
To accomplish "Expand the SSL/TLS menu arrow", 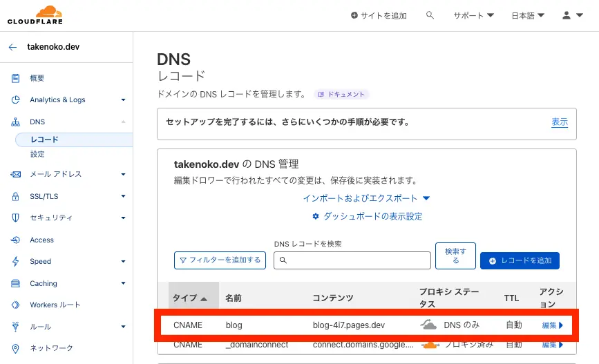I will point(123,196).
